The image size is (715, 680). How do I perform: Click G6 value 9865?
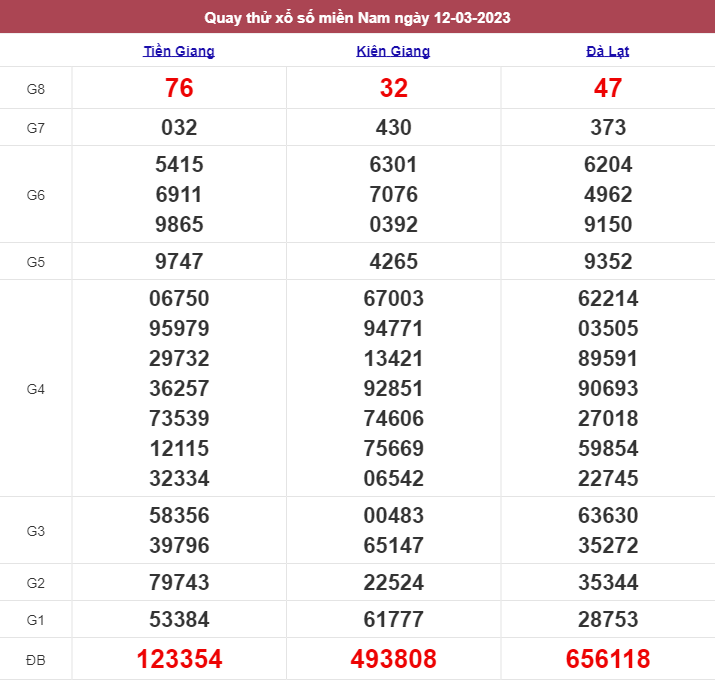(x=179, y=224)
